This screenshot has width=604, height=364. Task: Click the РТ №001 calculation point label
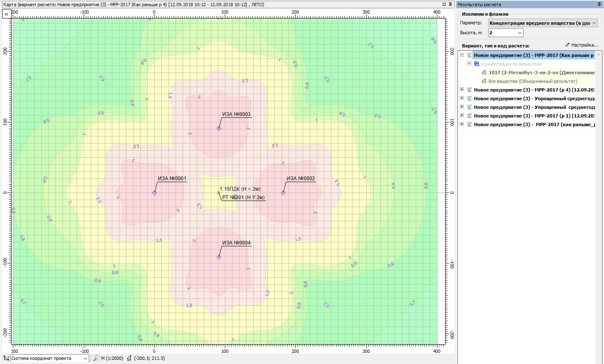tap(243, 197)
